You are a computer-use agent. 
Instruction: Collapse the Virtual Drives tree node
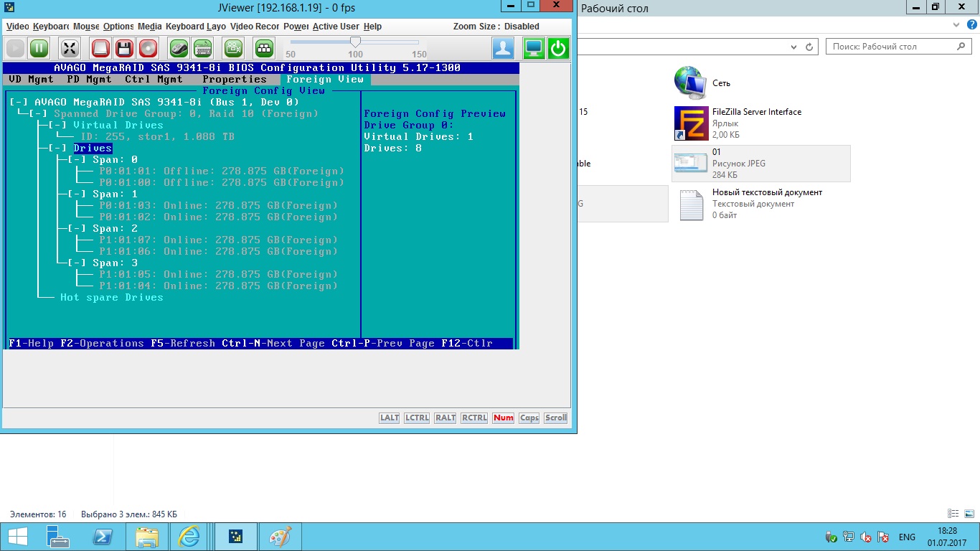pyautogui.click(x=57, y=125)
